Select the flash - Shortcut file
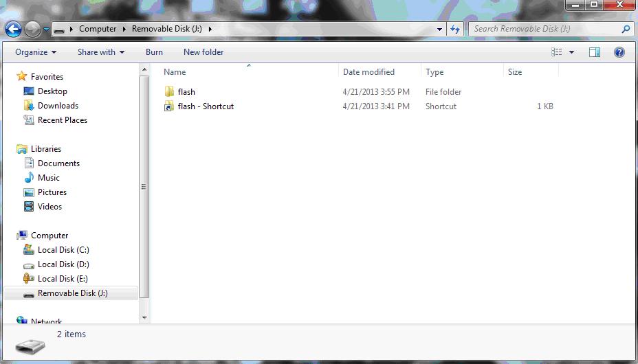 tap(205, 106)
